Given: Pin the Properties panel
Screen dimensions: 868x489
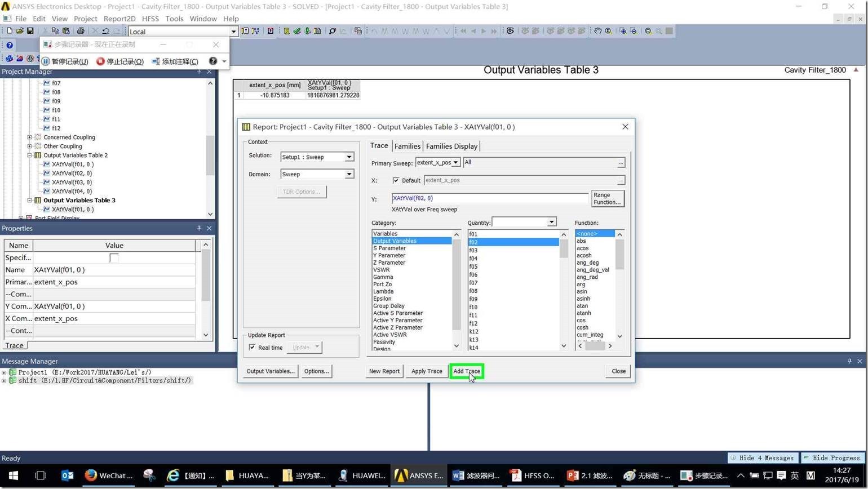Looking at the screenshot, I should click(x=199, y=228).
